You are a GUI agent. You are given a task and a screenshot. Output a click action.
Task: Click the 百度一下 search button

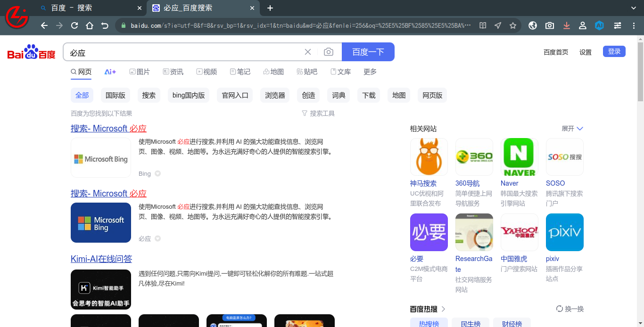click(x=368, y=52)
